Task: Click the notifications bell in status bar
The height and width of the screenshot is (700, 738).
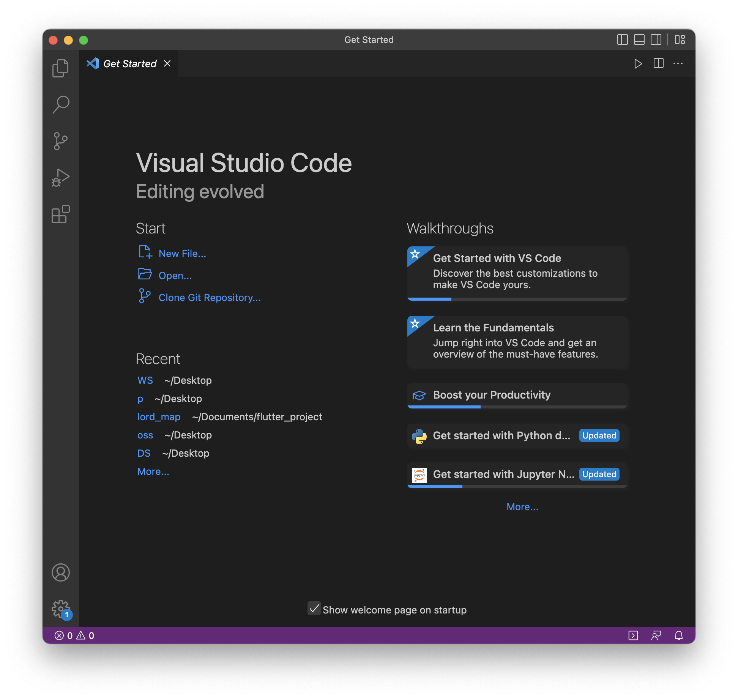Action: click(679, 635)
